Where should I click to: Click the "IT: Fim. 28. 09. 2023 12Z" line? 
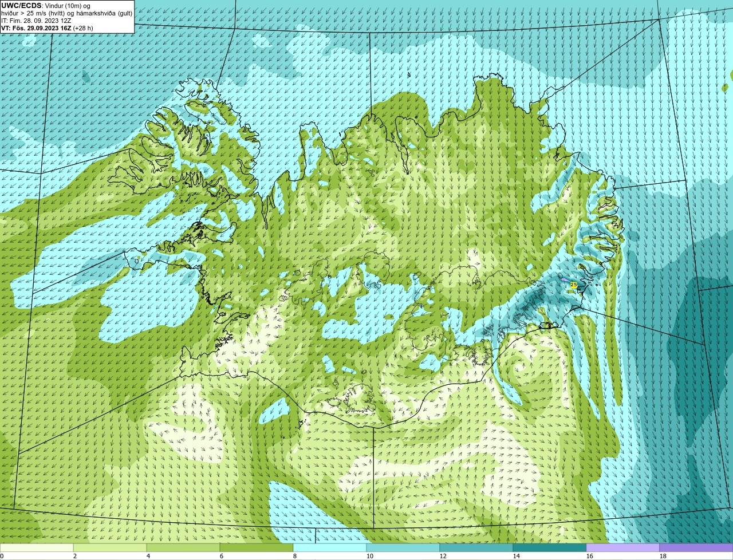[36, 21]
